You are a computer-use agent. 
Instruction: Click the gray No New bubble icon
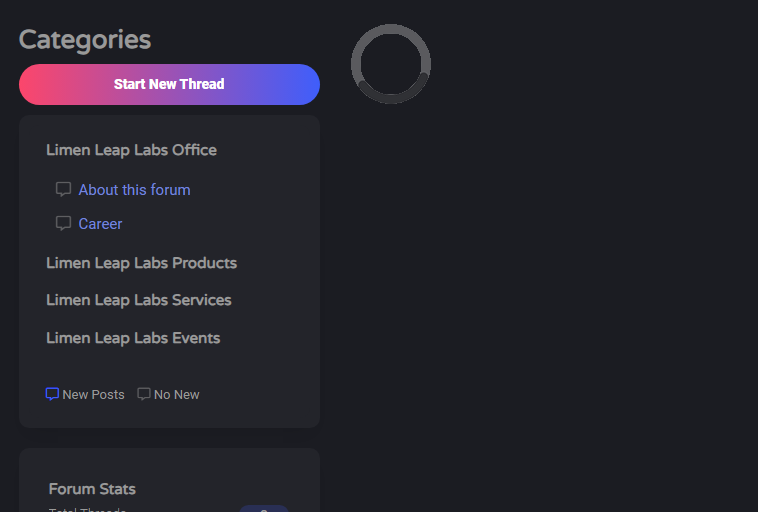(144, 394)
